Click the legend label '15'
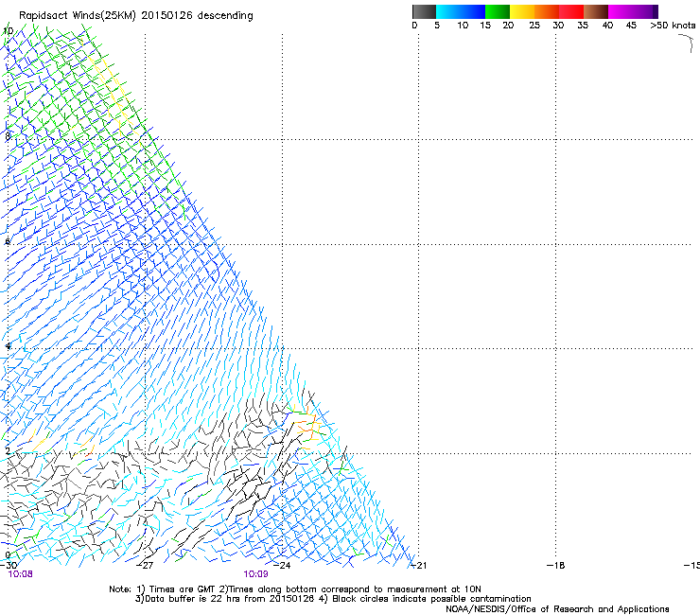The image size is (700, 615). 485,26
